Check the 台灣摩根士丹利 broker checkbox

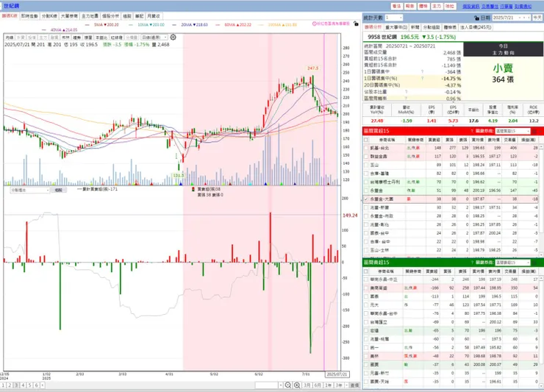tap(365, 182)
